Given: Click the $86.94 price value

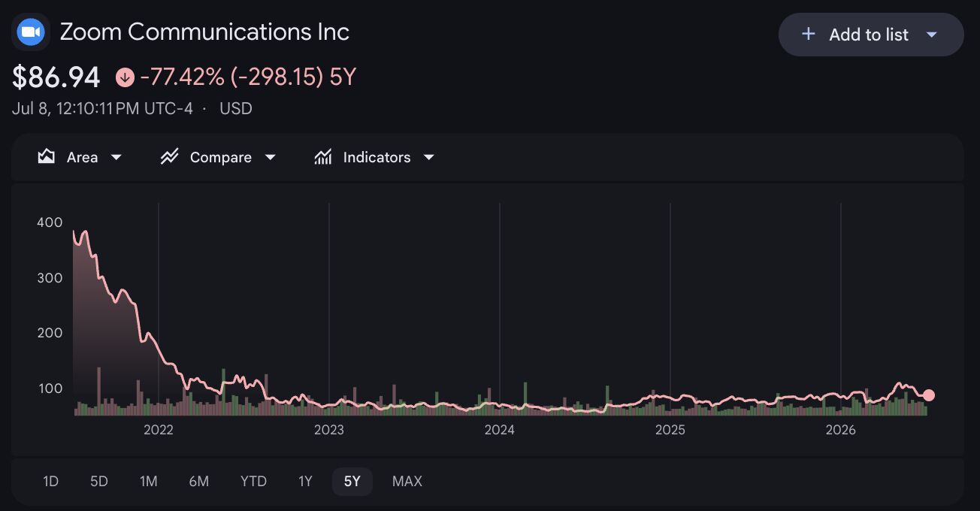Looking at the screenshot, I should [56, 77].
